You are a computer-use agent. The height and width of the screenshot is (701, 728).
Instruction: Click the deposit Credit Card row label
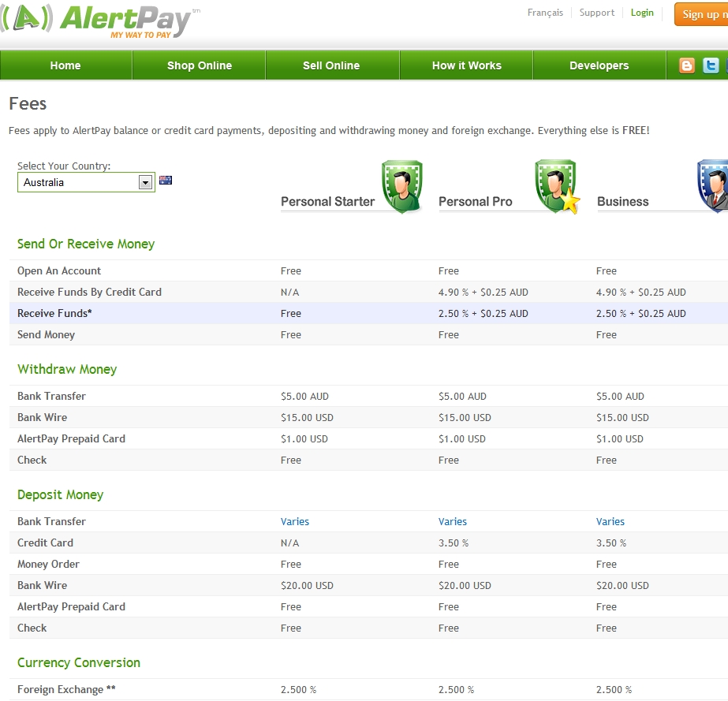click(45, 543)
